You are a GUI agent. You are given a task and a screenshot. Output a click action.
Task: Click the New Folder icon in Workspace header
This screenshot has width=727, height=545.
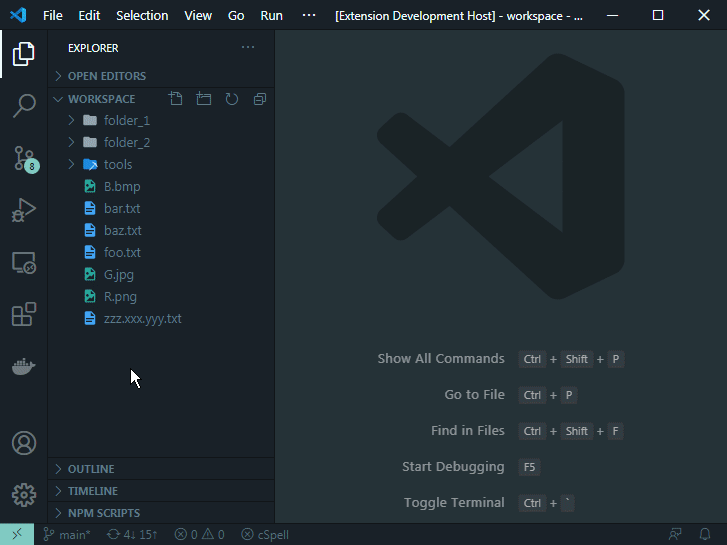coord(204,99)
